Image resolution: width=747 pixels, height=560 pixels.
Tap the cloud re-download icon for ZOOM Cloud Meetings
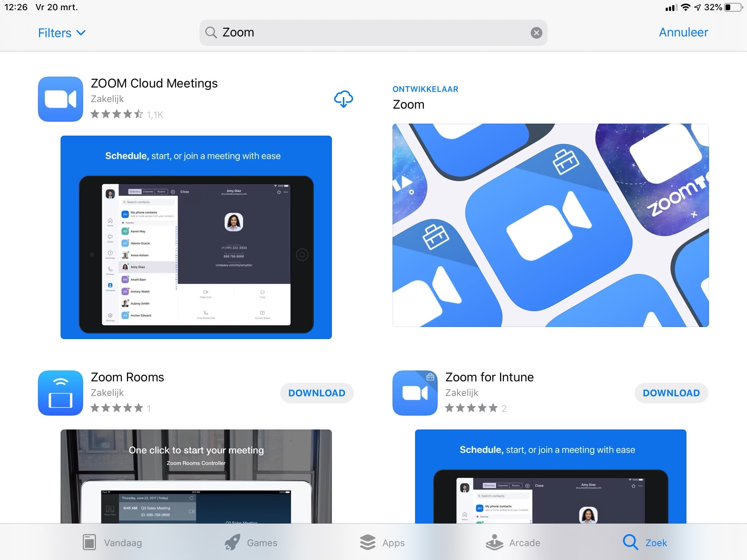point(343,99)
